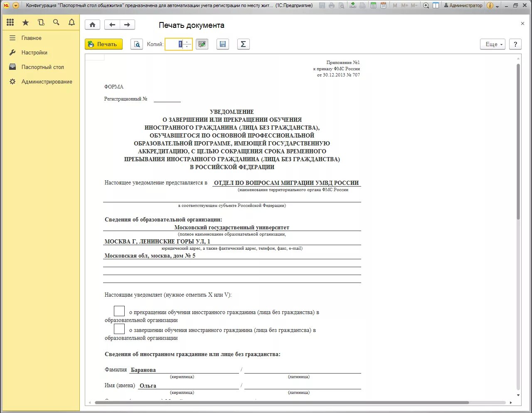The height and width of the screenshot is (413, 532).
Task: Click the Печать документа page title
Action: (192, 25)
